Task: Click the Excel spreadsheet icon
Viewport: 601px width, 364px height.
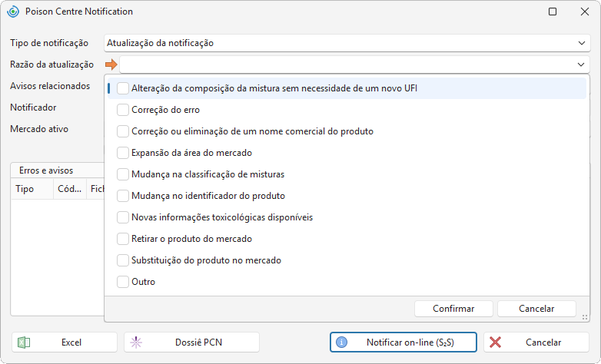Action: [x=24, y=342]
